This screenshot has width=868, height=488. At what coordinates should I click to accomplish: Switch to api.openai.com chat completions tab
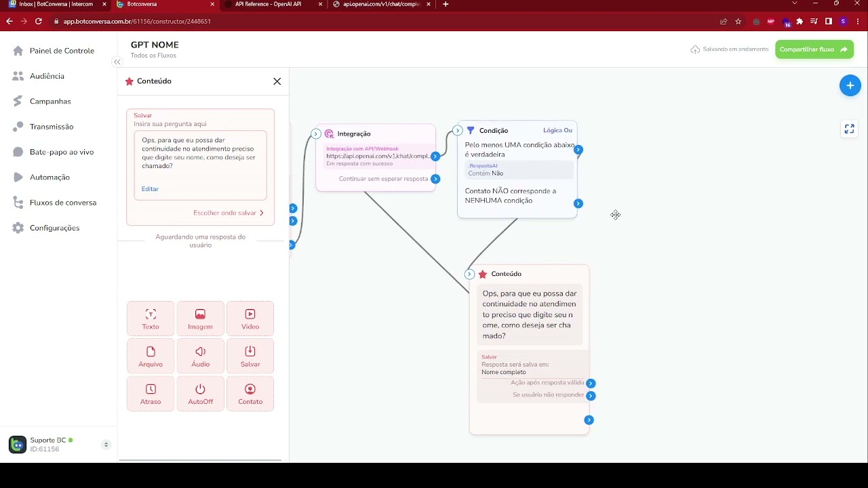click(x=380, y=4)
